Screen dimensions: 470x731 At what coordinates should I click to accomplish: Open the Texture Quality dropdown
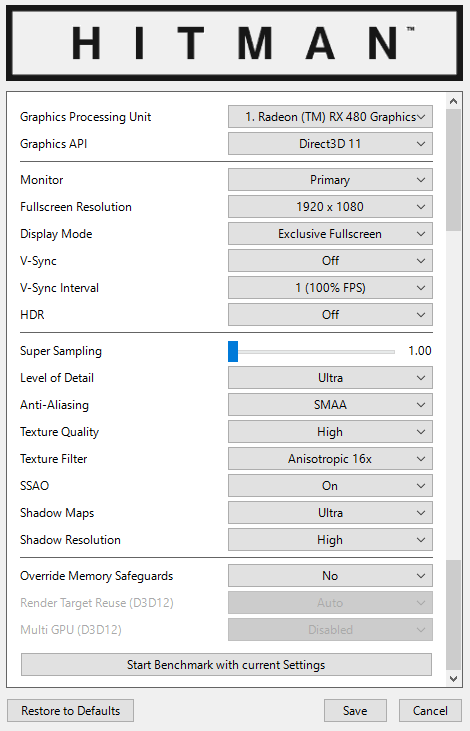pyautogui.click(x=330, y=432)
